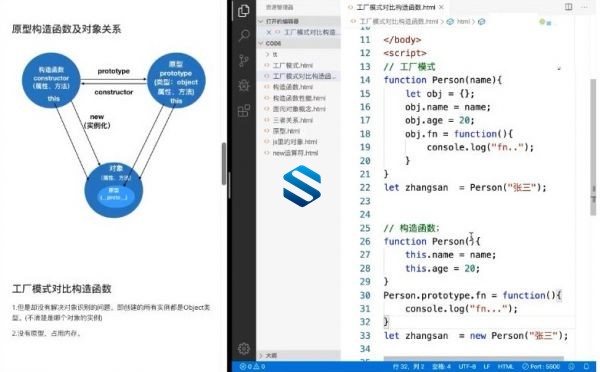This screenshot has height=372, width=600.
Task: Close the file listed under open editors
Action: point(269,32)
